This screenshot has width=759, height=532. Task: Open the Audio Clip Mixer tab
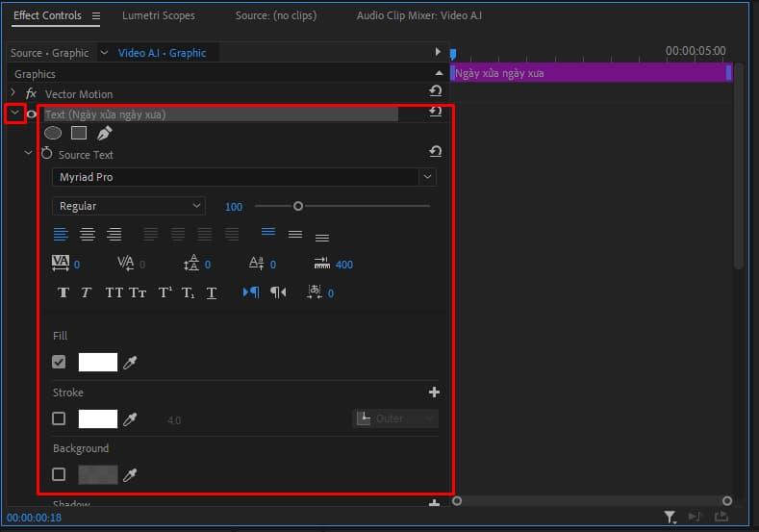pos(419,15)
